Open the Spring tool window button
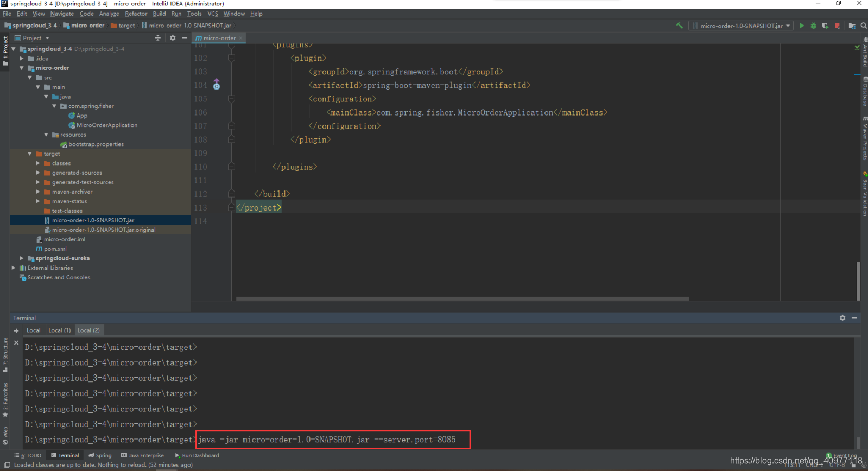Image resolution: width=868 pixels, height=471 pixels. tap(100, 455)
